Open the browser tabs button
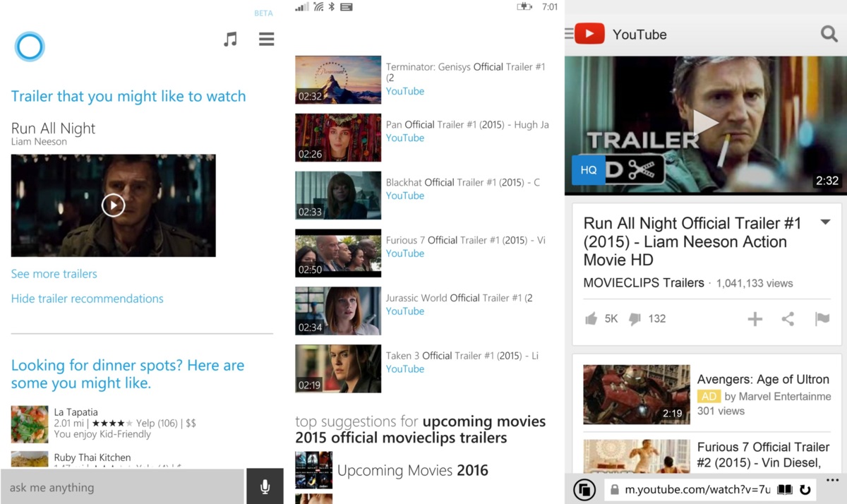Image resolution: width=847 pixels, height=504 pixels. (x=584, y=489)
